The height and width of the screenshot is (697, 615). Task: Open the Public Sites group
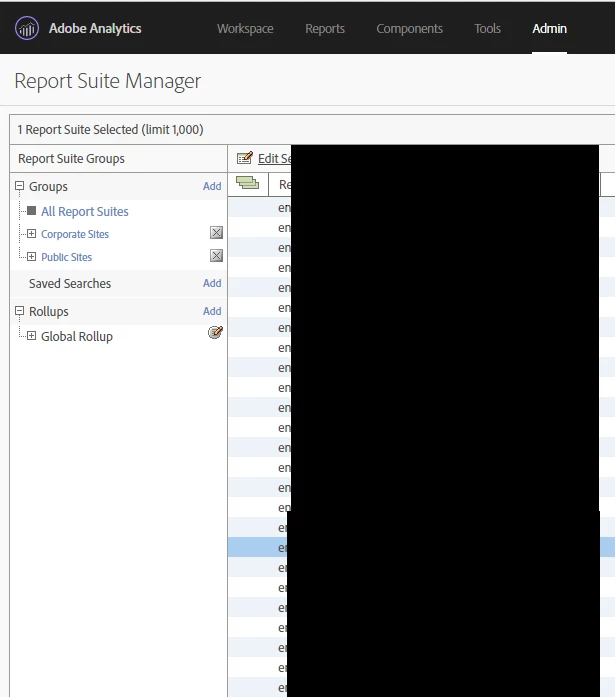click(x=67, y=257)
